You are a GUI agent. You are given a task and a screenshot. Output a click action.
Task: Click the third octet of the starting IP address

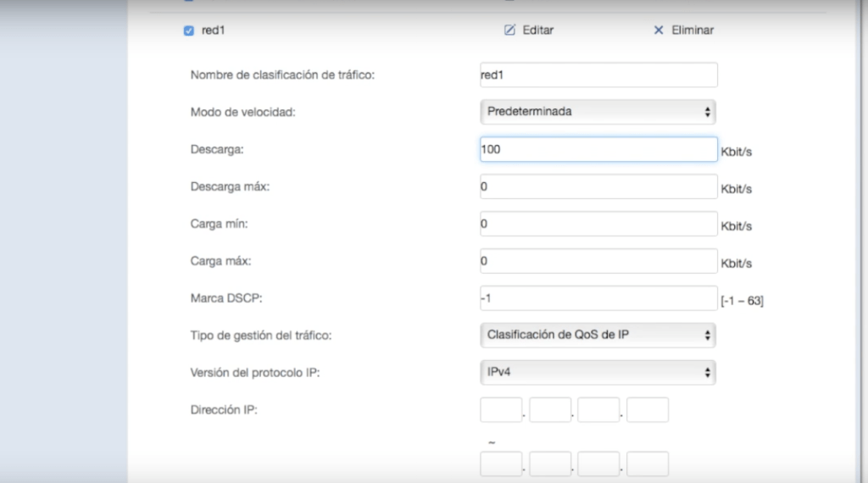pos(599,410)
